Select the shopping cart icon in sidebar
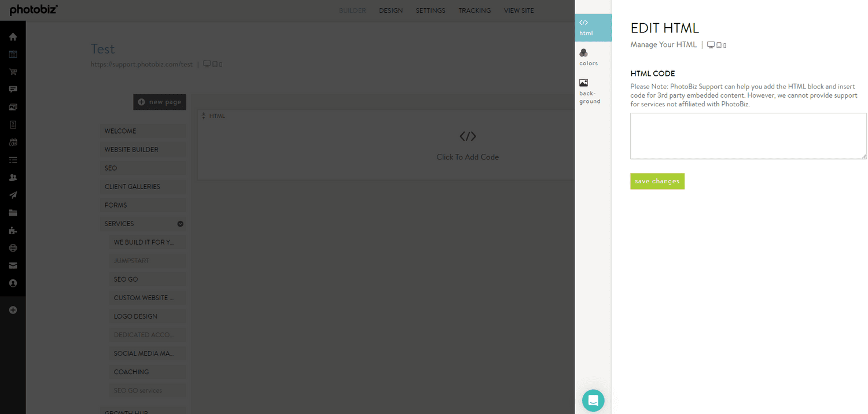This screenshot has width=868, height=414. pyautogui.click(x=13, y=72)
